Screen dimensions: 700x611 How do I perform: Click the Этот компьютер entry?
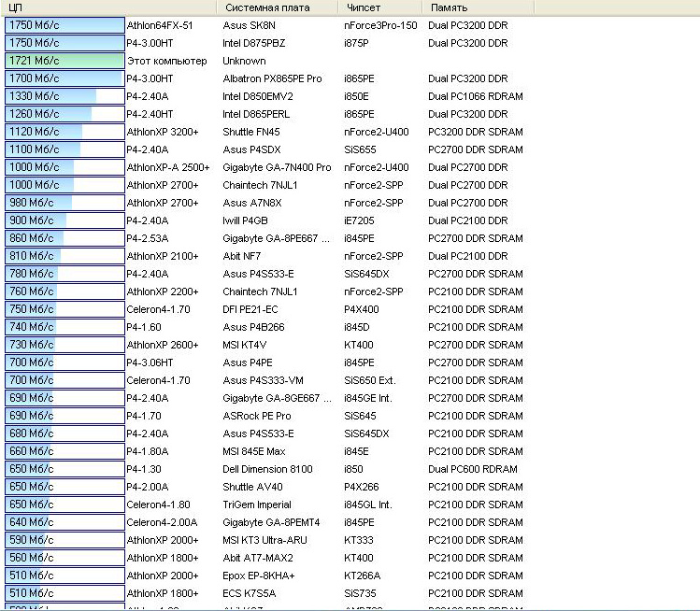click(x=167, y=61)
